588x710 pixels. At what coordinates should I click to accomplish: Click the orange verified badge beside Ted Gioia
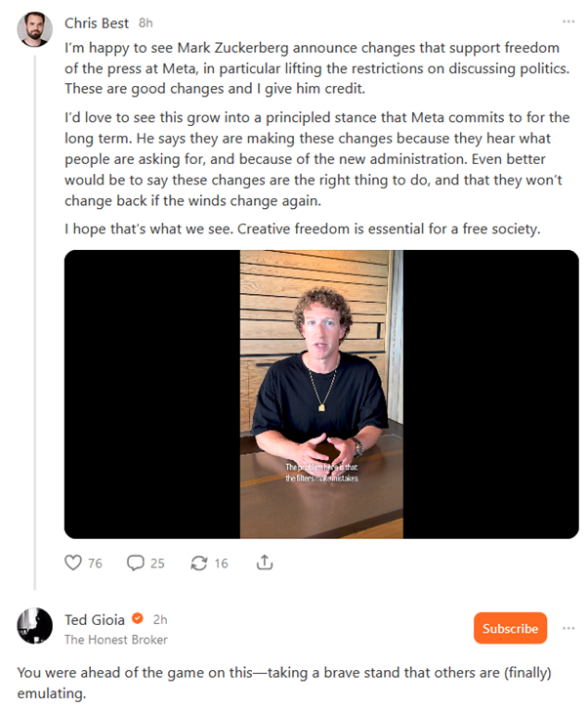pyautogui.click(x=139, y=619)
